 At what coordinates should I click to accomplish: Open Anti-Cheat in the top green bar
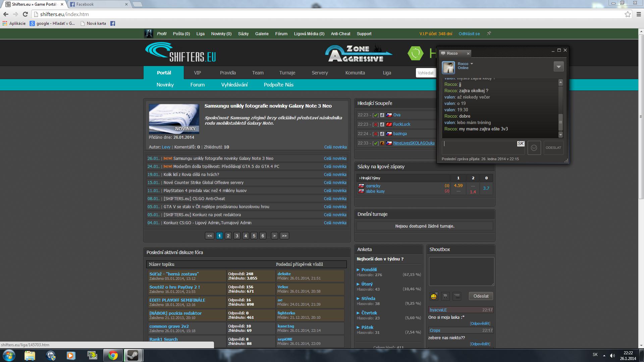click(x=340, y=34)
